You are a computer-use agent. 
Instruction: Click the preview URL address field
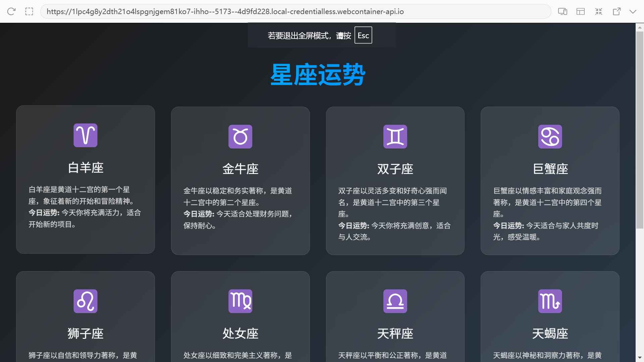[x=296, y=11]
